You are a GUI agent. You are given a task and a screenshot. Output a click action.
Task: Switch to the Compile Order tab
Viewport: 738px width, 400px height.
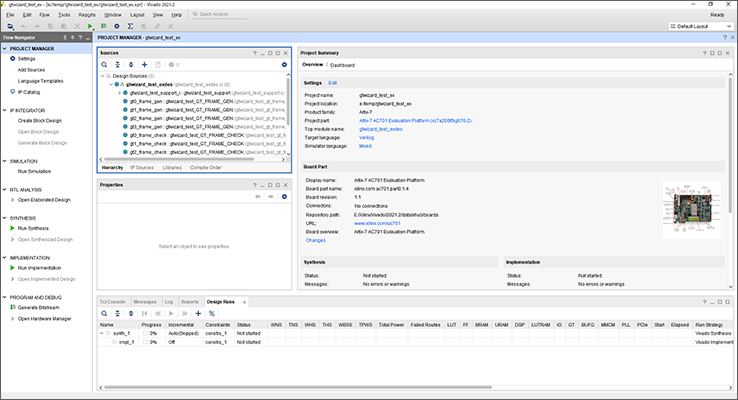206,168
